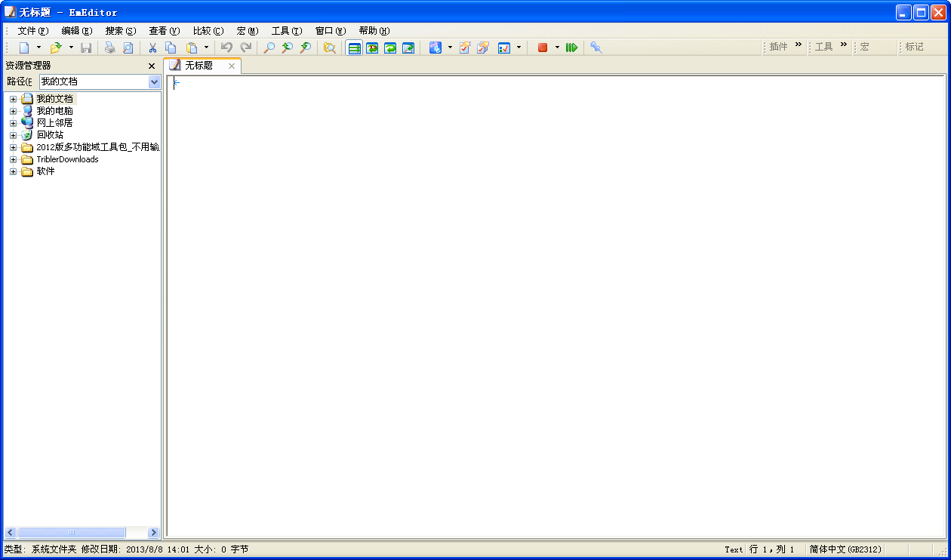The height and width of the screenshot is (560, 951).
Task: Open the dropdown arrow beside customize icon
Action: tap(519, 48)
